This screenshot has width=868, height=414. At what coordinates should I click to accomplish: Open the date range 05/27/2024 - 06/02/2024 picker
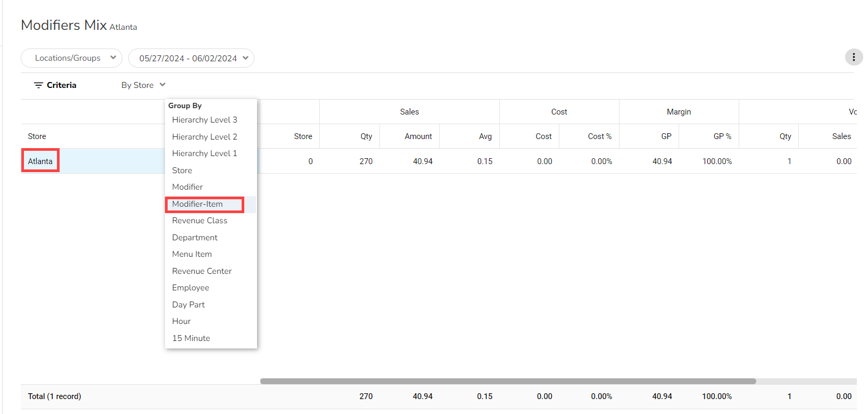click(x=191, y=58)
